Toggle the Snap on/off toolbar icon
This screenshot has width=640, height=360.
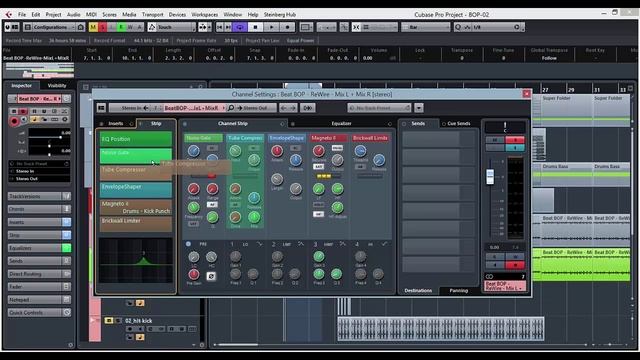[x=356, y=27]
